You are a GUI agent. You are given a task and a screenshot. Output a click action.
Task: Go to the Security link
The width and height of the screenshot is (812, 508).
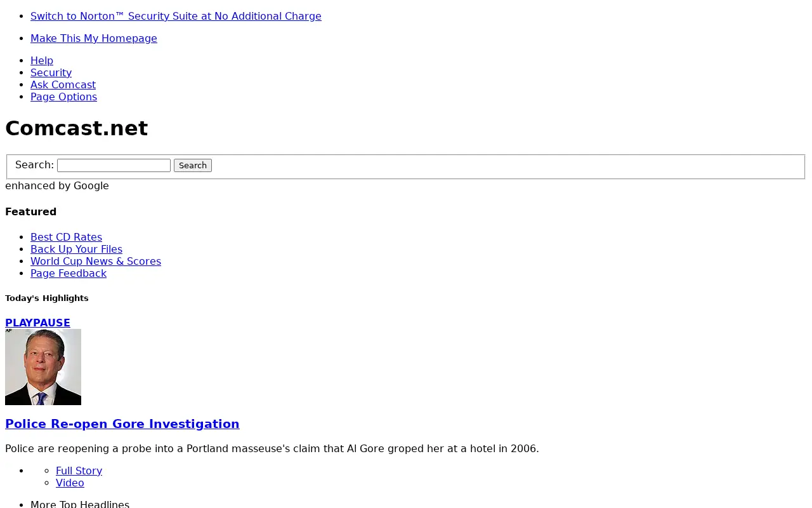point(51,72)
